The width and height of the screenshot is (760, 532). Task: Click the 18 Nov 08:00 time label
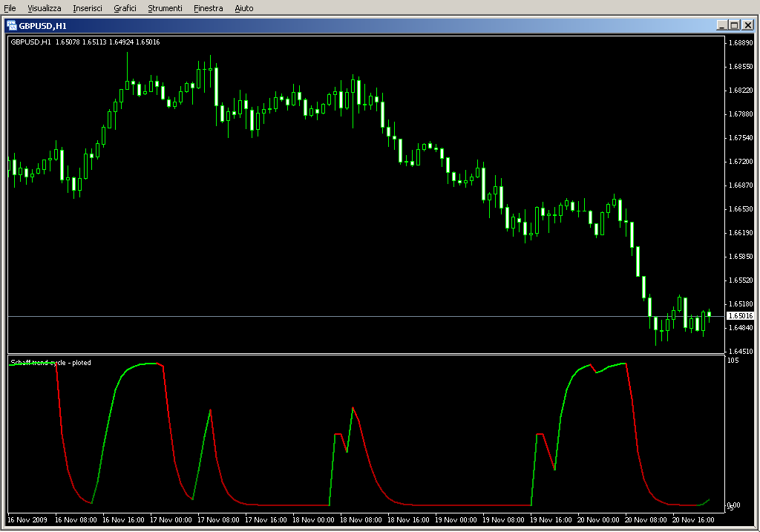point(361,520)
